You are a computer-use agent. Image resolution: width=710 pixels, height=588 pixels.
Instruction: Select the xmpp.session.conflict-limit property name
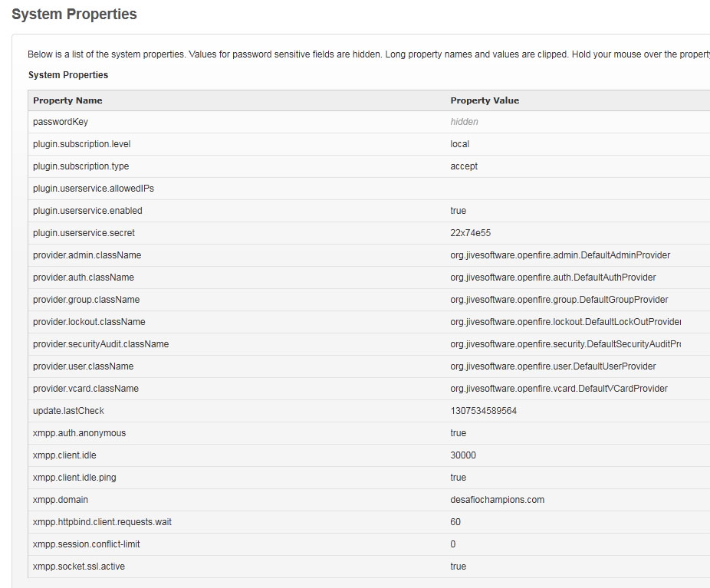pyautogui.click(x=86, y=544)
